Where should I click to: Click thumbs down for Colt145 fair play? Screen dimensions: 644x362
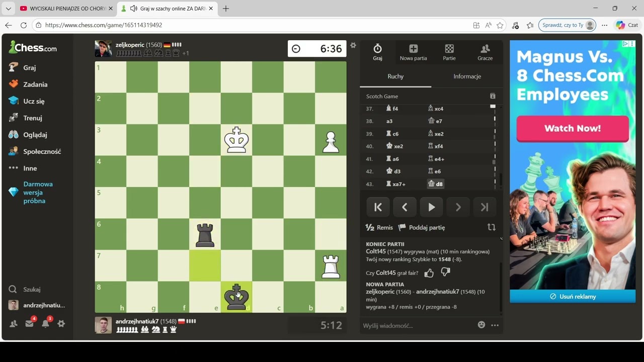(445, 272)
